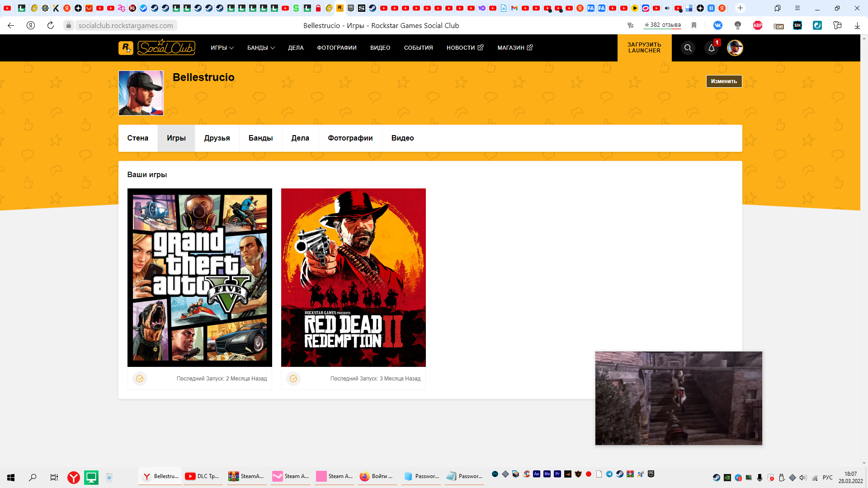Click the picture-in-picture video overlay

679,398
